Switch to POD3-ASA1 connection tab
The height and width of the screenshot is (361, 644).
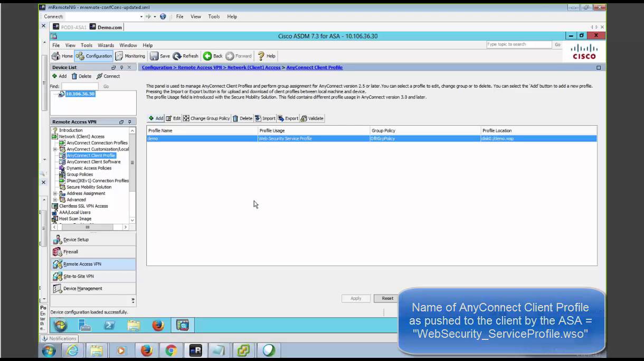coord(70,27)
